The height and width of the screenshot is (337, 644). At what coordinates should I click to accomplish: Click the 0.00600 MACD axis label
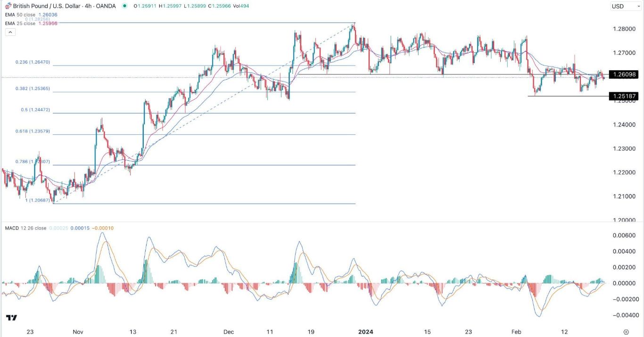coord(624,236)
